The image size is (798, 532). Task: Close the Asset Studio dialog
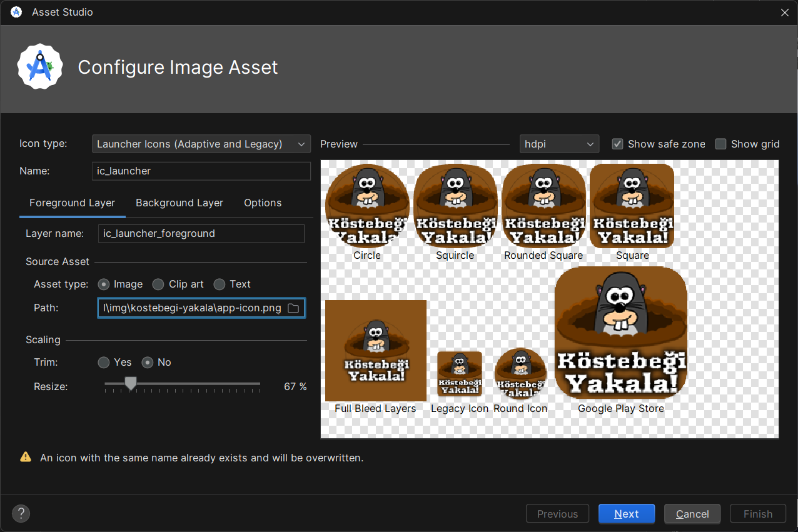click(x=784, y=13)
